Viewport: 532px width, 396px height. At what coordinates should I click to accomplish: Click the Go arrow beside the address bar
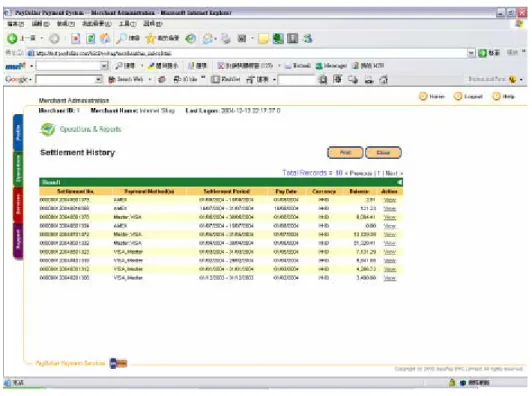[482, 53]
